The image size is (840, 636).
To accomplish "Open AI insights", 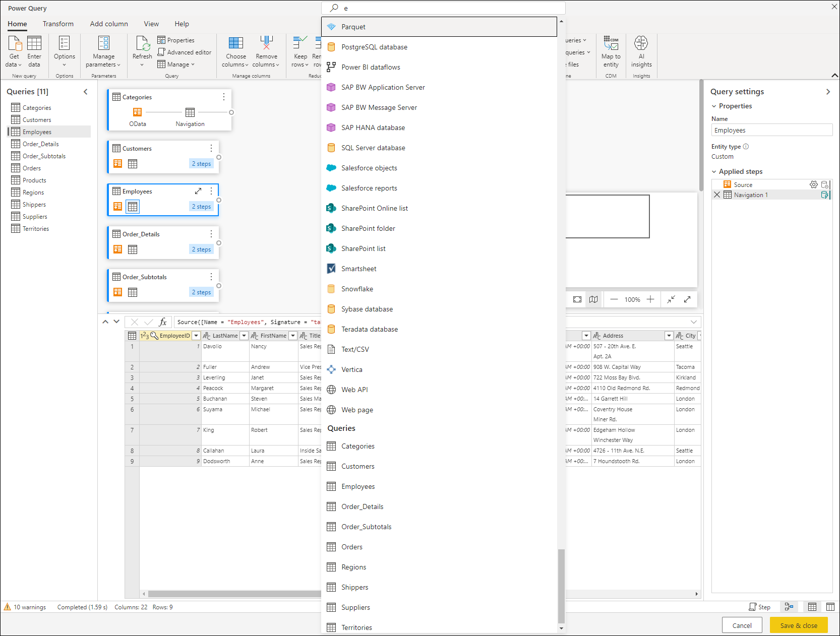I will click(641, 51).
